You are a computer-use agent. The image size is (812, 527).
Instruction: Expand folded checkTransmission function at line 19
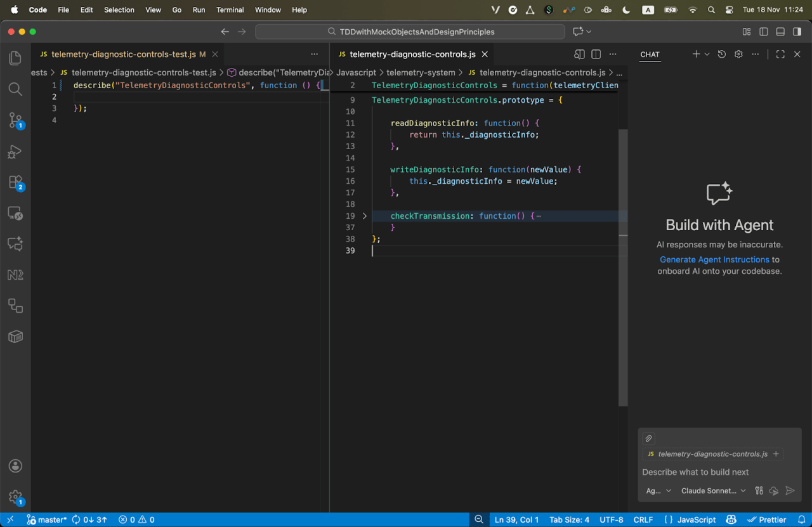tap(364, 216)
